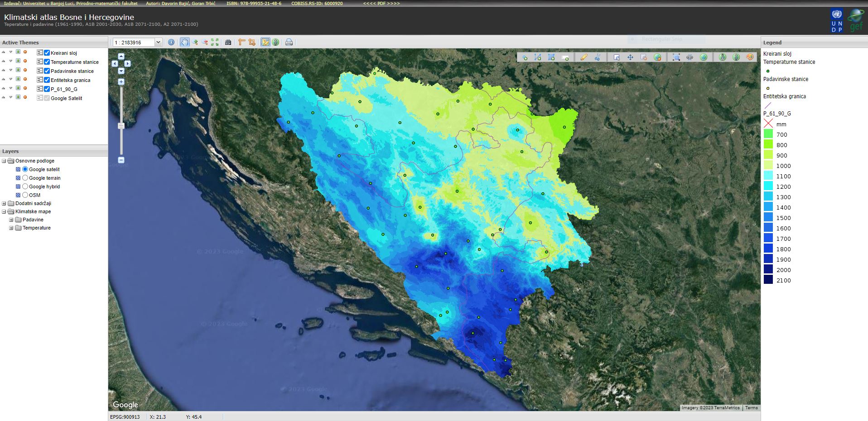Select the OSM base map radio button

[x=25, y=195]
